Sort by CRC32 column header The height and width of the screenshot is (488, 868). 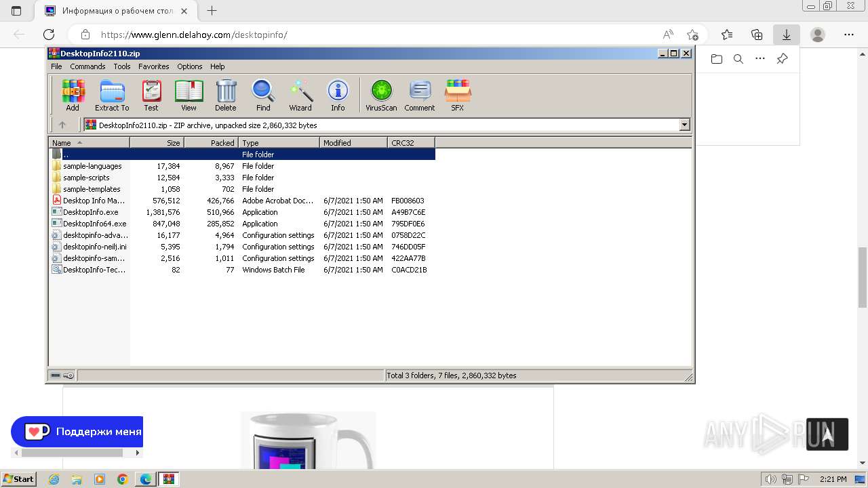(411, 143)
